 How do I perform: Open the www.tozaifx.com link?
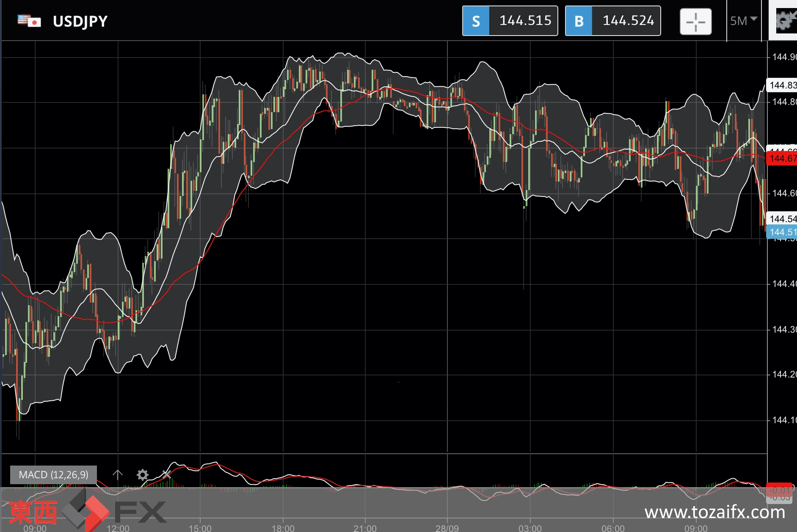point(714,513)
